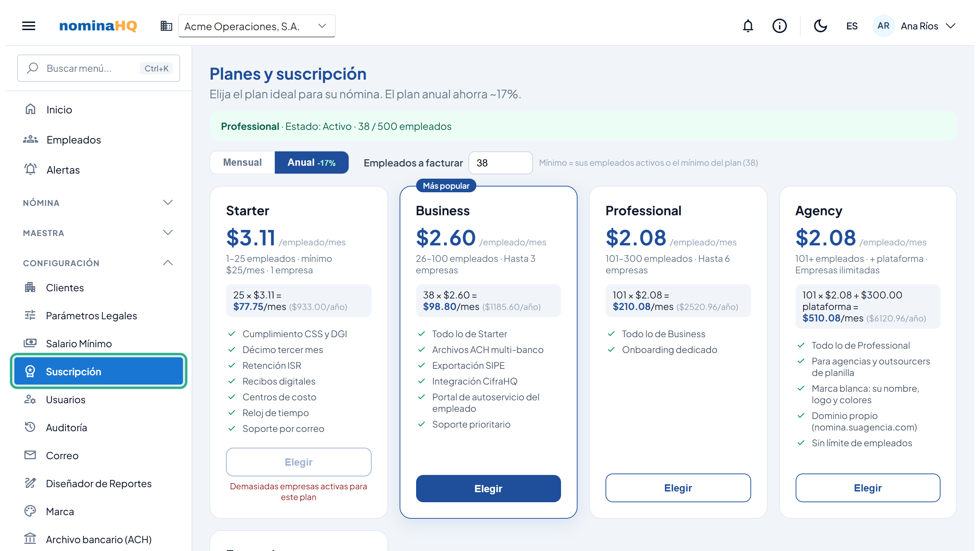
Task: Expand the MAESTRA sidebar section
Action: 98,232
